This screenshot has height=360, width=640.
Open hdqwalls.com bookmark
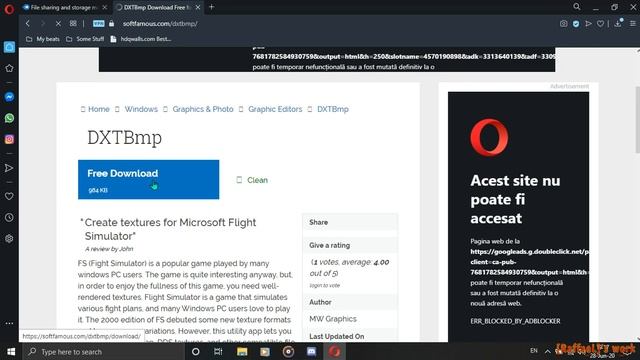click(140, 39)
